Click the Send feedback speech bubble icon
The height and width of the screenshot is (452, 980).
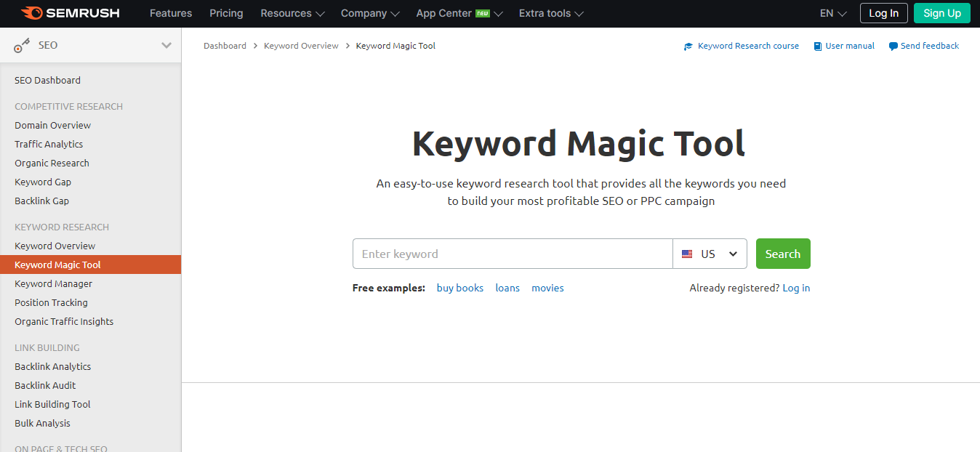tap(893, 47)
